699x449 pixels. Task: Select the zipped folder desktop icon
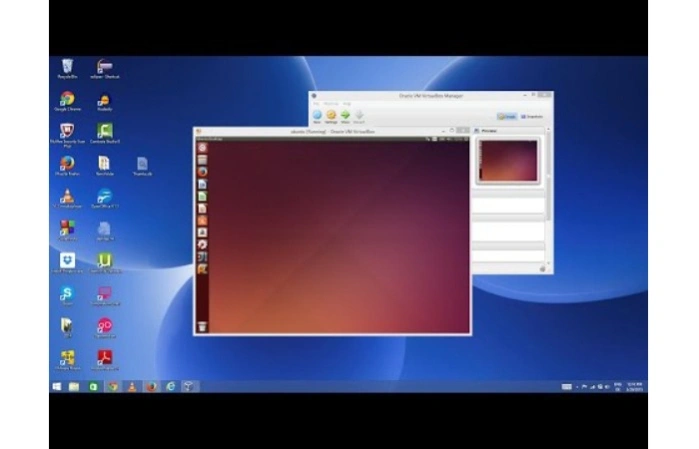point(105,166)
